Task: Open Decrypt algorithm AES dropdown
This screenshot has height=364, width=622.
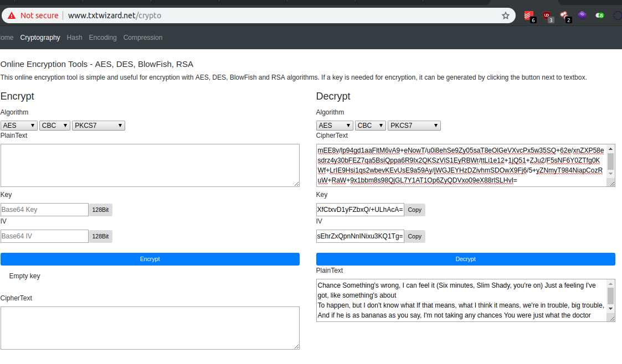Action: 335,126
